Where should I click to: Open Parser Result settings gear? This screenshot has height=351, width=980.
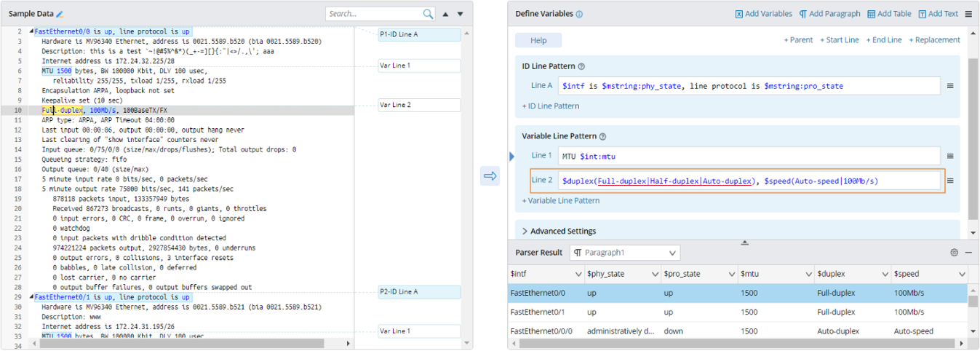tap(954, 253)
